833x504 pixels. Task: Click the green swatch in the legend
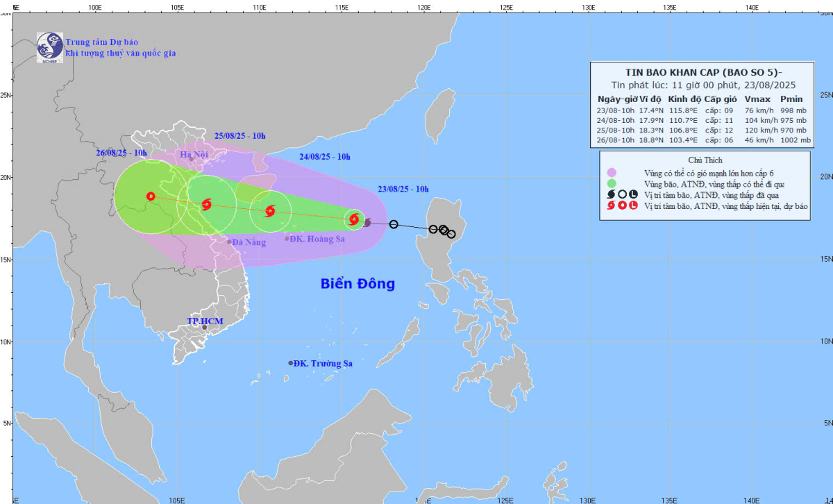pyautogui.click(x=612, y=184)
